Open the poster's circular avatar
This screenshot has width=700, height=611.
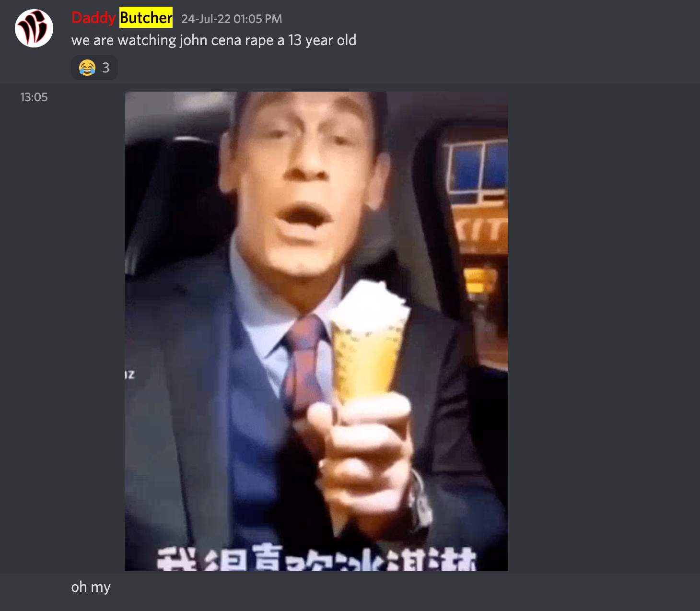[x=34, y=28]
